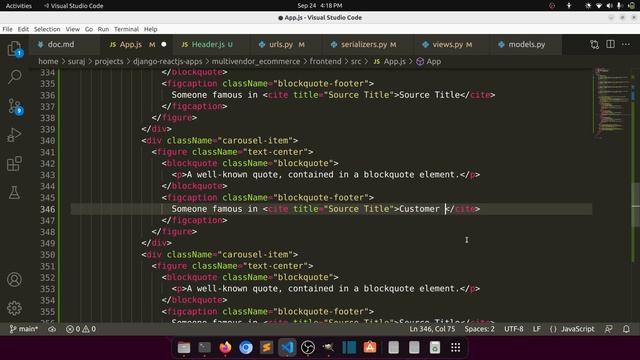The width and height of the screenshot is (640, 360).
Task: Open notifications bell in status bar
Action: 626,329
